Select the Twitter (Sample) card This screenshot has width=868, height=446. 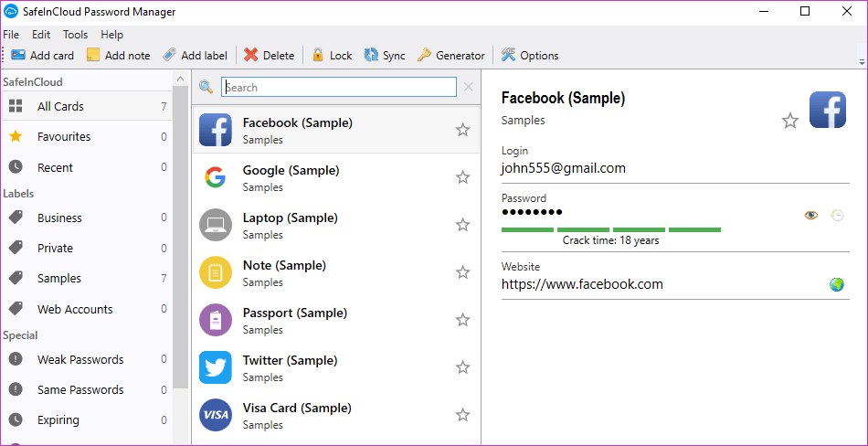point(335,368)
